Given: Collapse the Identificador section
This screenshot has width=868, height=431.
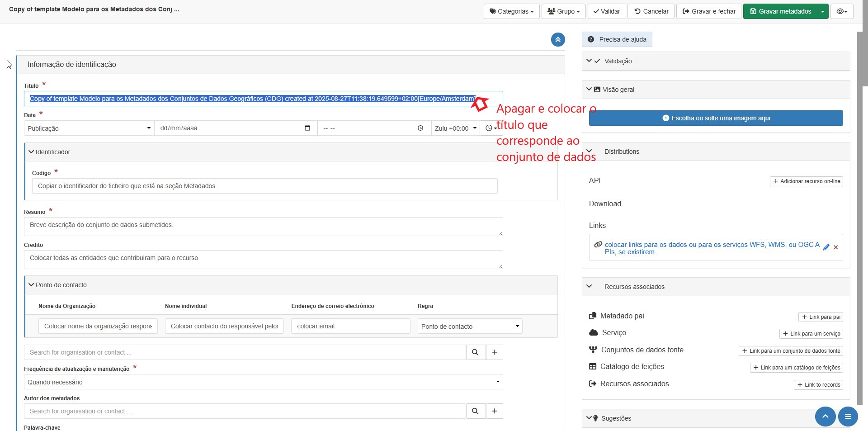Looking at the screenshot, I should tap(31, 152).
